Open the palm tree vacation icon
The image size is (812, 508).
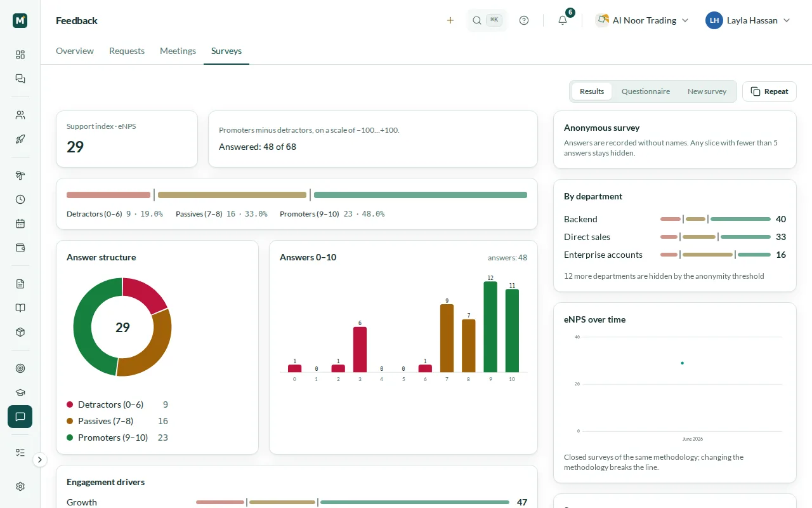click(20, 175)
